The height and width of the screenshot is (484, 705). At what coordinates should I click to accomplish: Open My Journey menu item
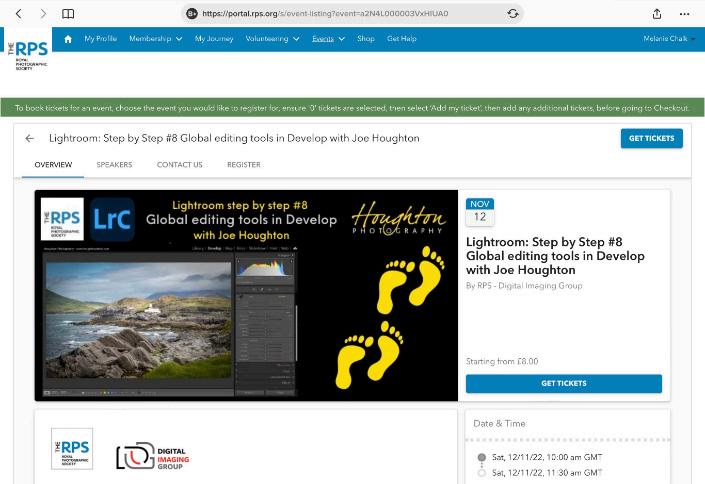click(214, 39)
